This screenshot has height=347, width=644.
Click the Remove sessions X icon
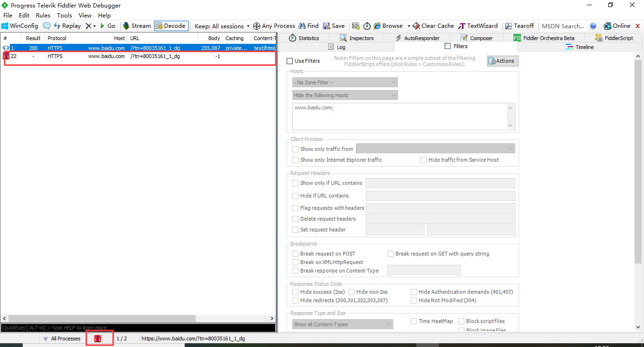tap(88, 26)
